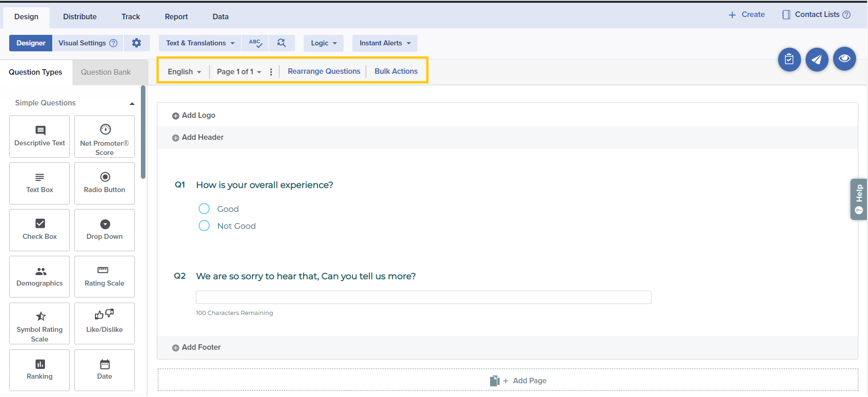Image resolution: width=868 pixels, height=397 pixels.
Task: Open the Question Bank tab
Action: [x=106, y=72]
